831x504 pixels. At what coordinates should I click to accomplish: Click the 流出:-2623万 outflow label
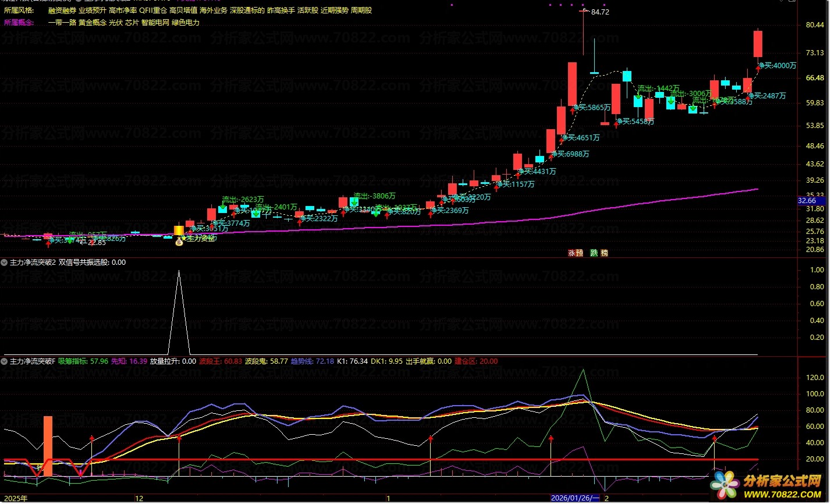243,200
